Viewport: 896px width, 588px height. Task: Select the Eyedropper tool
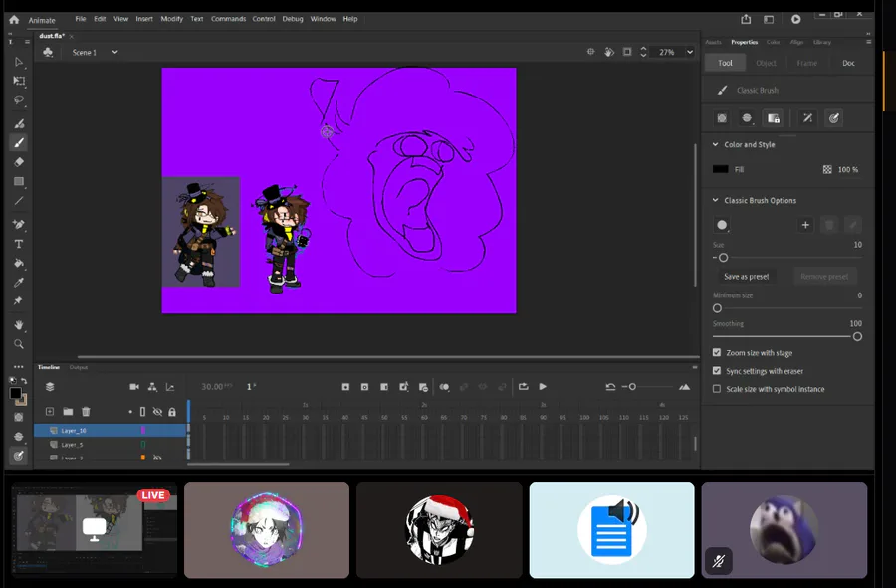click(x=18, y=282)
